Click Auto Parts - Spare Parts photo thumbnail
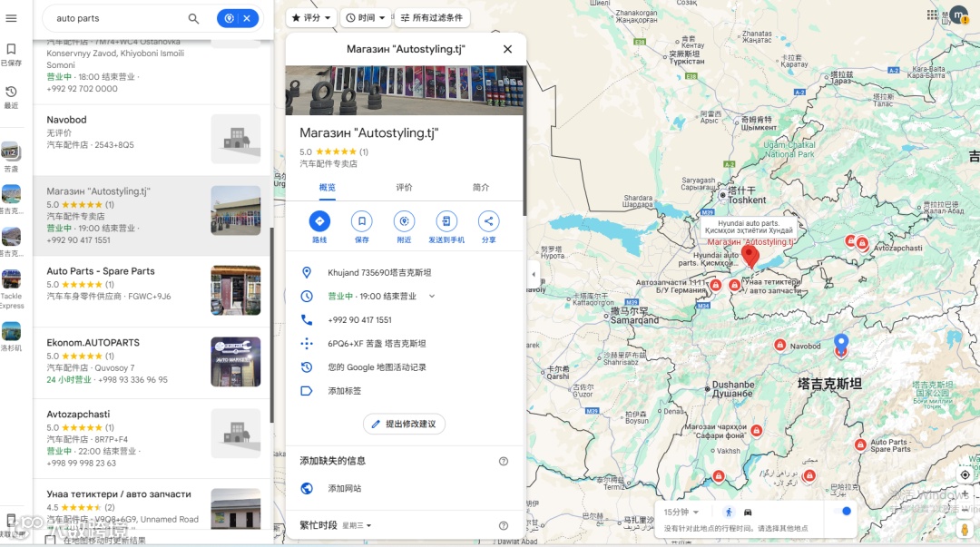Image resolution: width=980 pixels, height=547 pixels. tap(236, 290)
